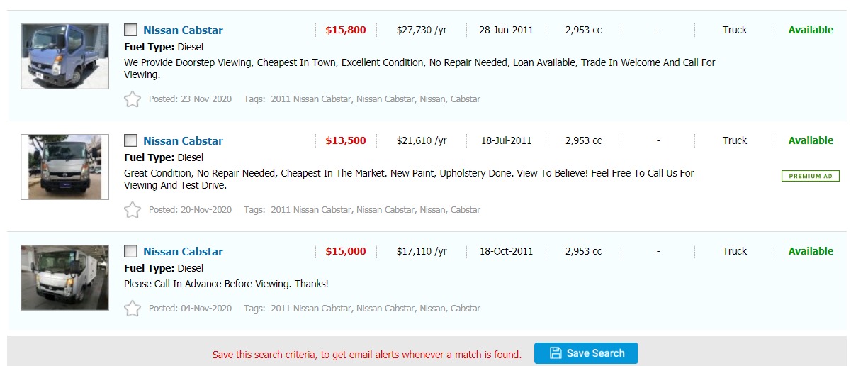868x366 pixels.
Task: Open "2011 Nissan Cabstar" tag posted 23-Nov-2020
Action: [x=310, y=99]
